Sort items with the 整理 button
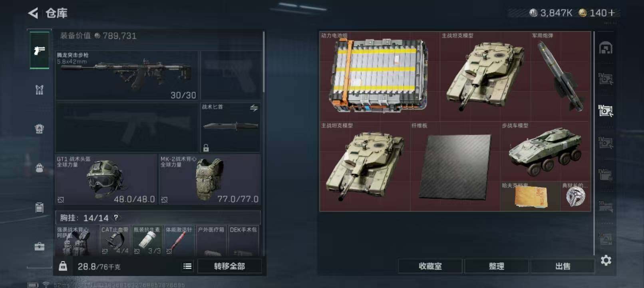 [x=497, y=266]
